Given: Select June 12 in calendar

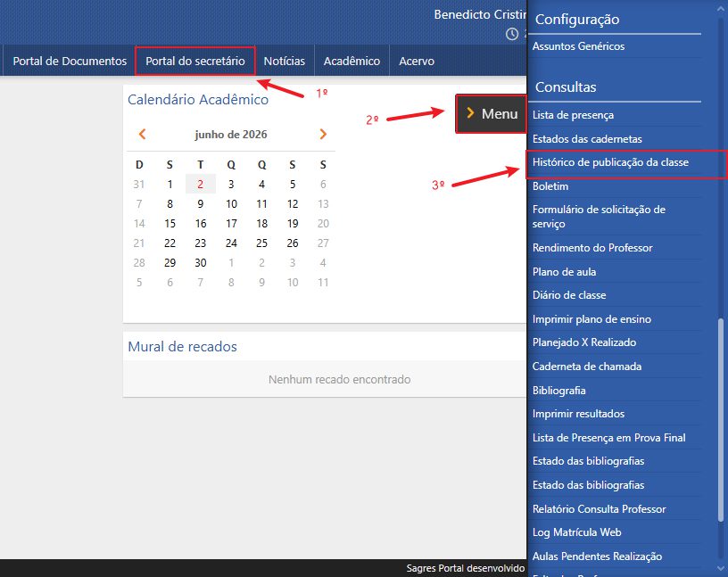Looking at the screenshot, I should tap(293, 204).
